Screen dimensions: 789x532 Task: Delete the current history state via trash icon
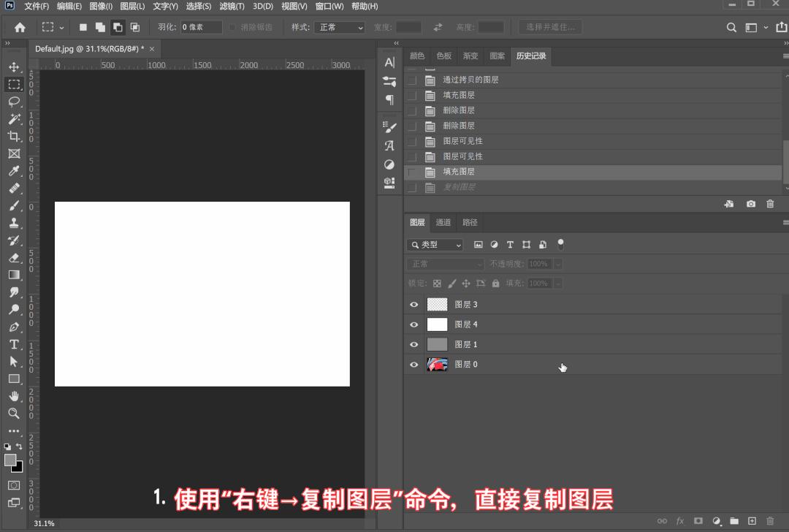point(770,204)
